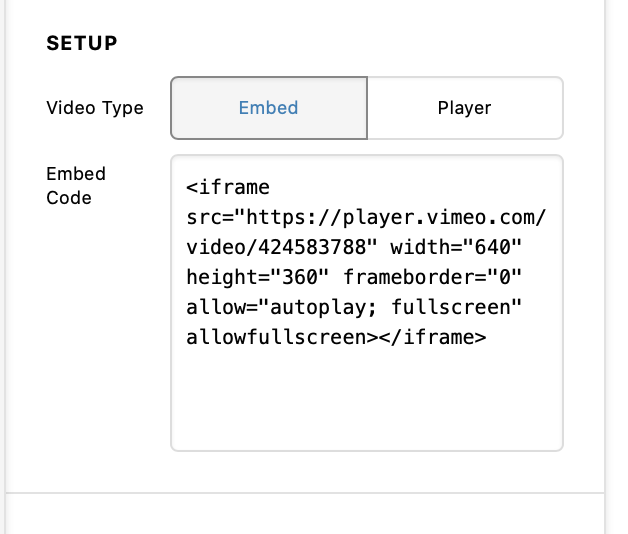This screenshot has height=534, width=628.
Task: Select the Embed video type
Action: [269, 108]
